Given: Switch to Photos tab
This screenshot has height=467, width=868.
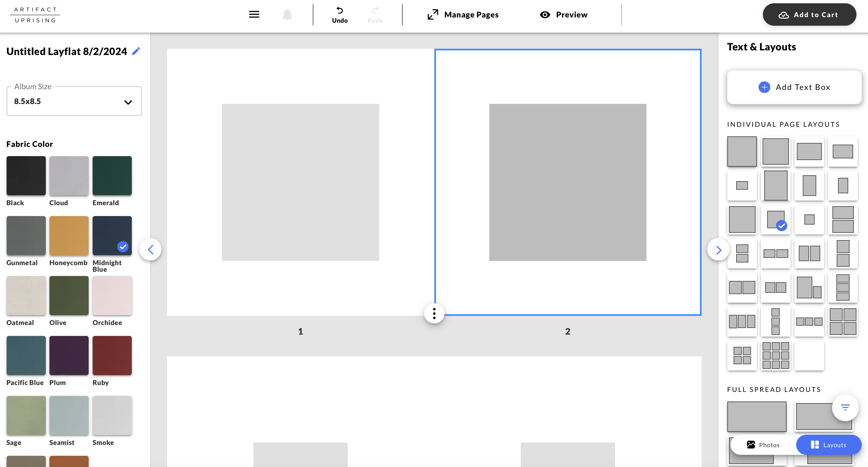Looking at the screenshot, I should point(763,445).
